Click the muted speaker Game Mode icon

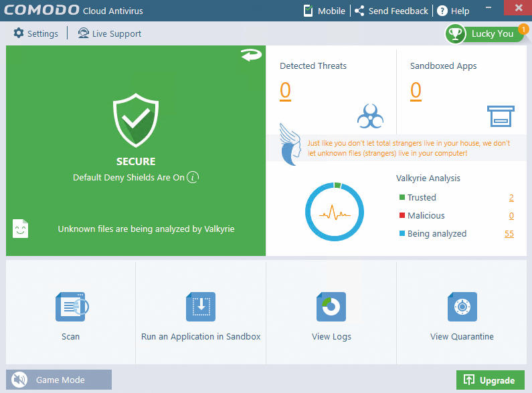pos(19,380)
